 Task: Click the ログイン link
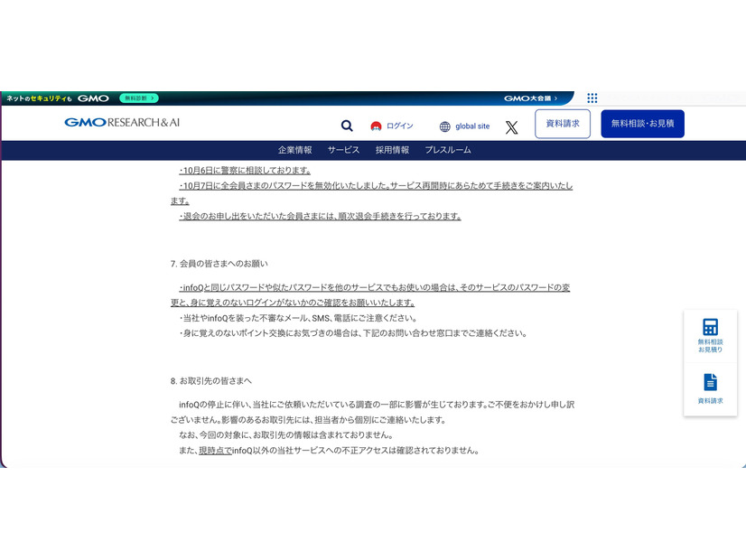(x=399, y=126)
